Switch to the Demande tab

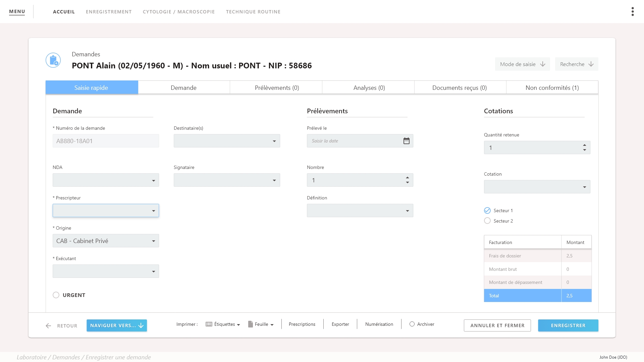click(x=184, y=87)
